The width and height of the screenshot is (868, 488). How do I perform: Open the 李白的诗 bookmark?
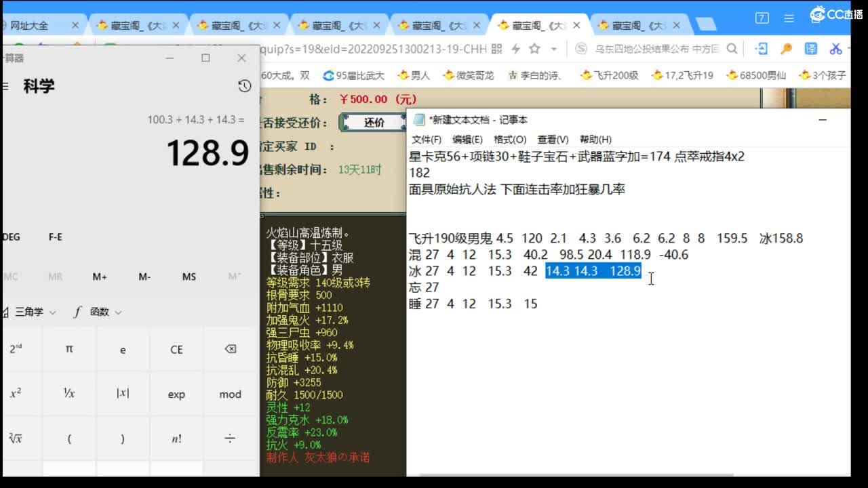[536, 75]
